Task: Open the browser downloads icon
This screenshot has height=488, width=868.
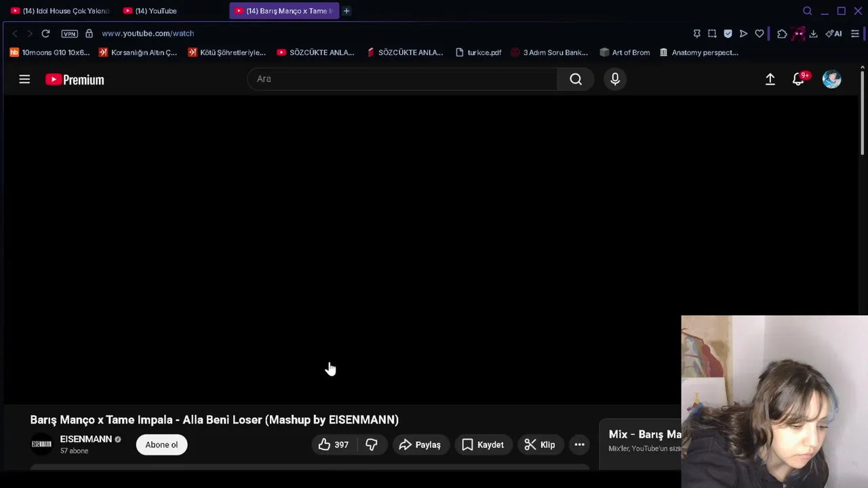Action: [x=813, y=33]
